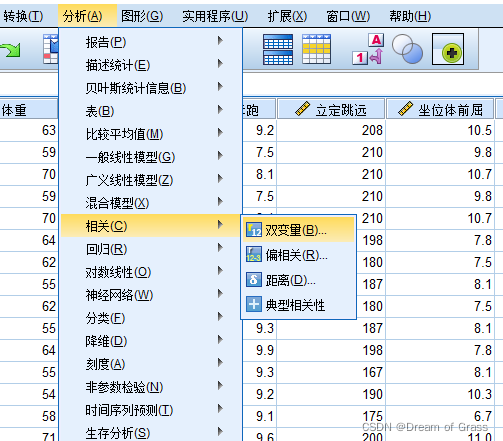Open the 帮助(H) menu

pos(410,16)
